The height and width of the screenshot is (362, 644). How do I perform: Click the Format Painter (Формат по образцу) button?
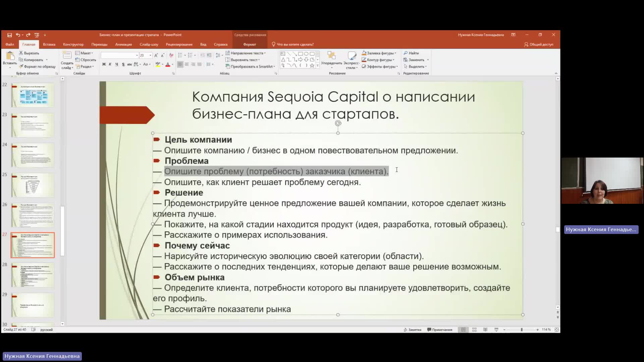(37, 66)
